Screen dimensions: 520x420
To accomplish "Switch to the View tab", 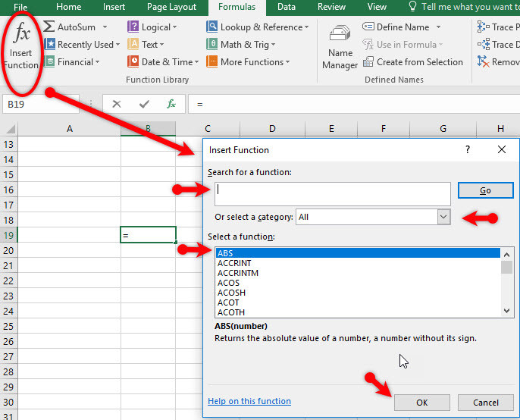I will 377,7.
